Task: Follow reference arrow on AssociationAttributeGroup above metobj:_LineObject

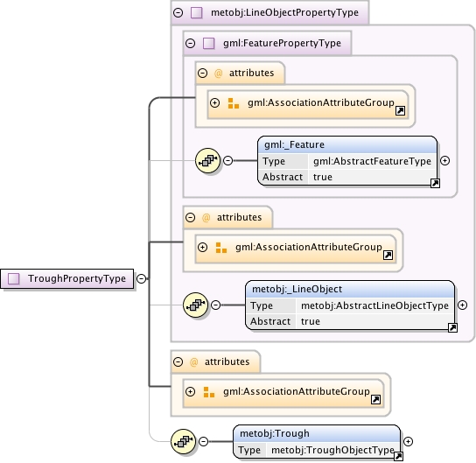Action: (x=388, y=255)
